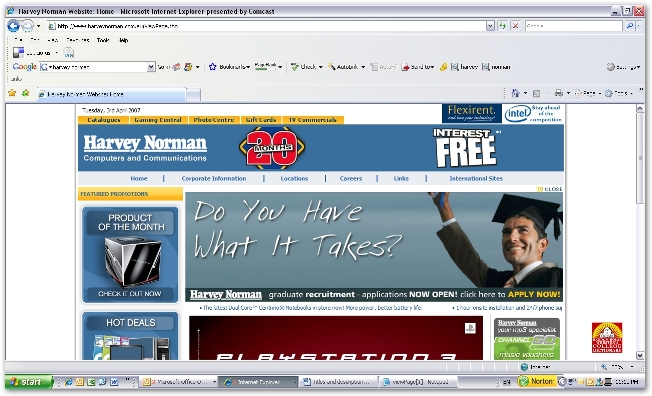Image resolution: width=652 pixels, height=396 pixels.
Task: Open the View menu
Action: click(x=53, y=40)
